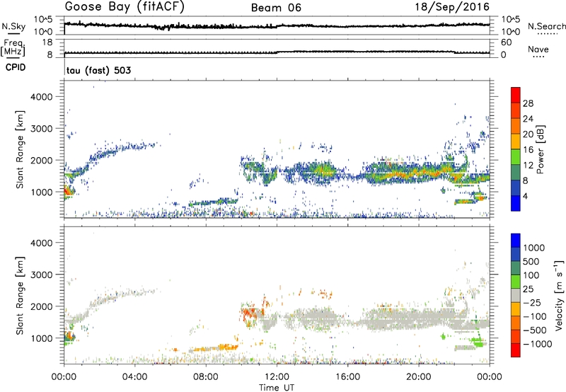Click the '1000' velocity colorbar tick label
This screenshot has height=392, width=566.
coord(533,248)
